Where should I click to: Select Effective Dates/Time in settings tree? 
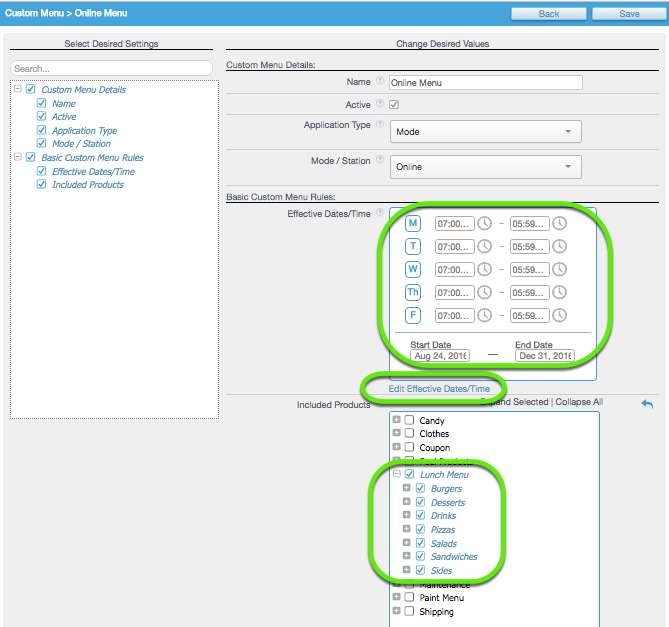[x=93, y=171]
